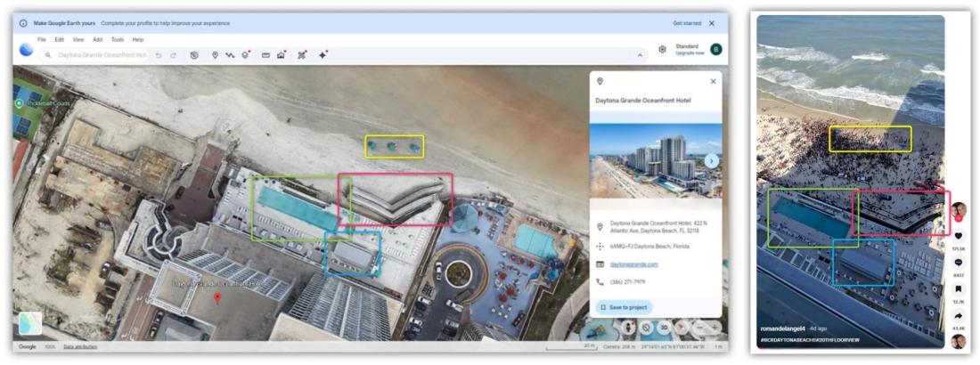Click the TikTok share arrow icon
The height and width of the screenshot is (365, 980).
coord(958,315)
